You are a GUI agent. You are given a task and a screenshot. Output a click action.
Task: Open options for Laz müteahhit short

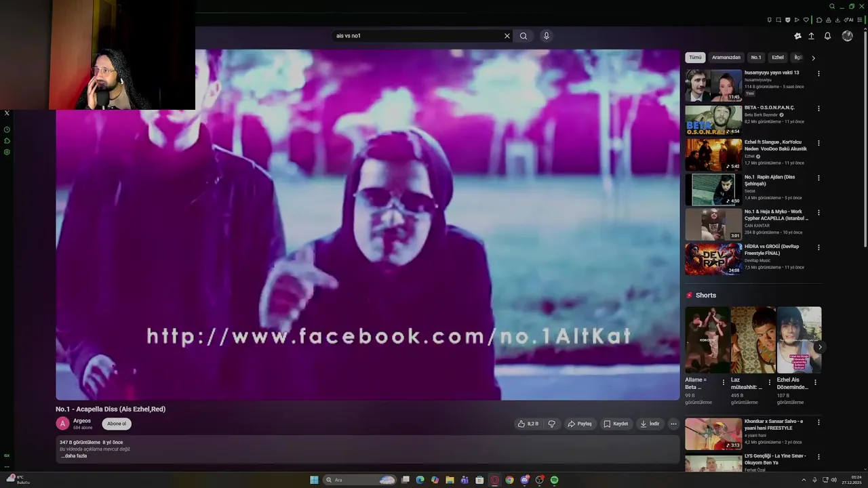coord(769,382)
